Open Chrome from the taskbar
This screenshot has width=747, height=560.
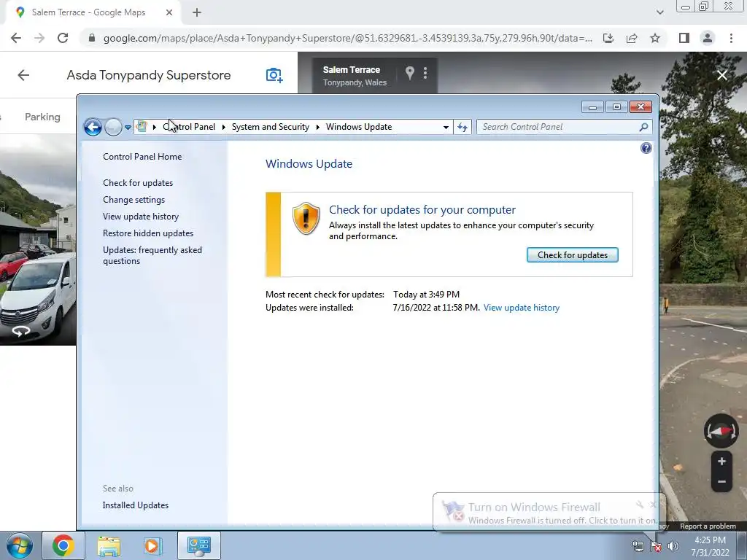tap(63, 545)
